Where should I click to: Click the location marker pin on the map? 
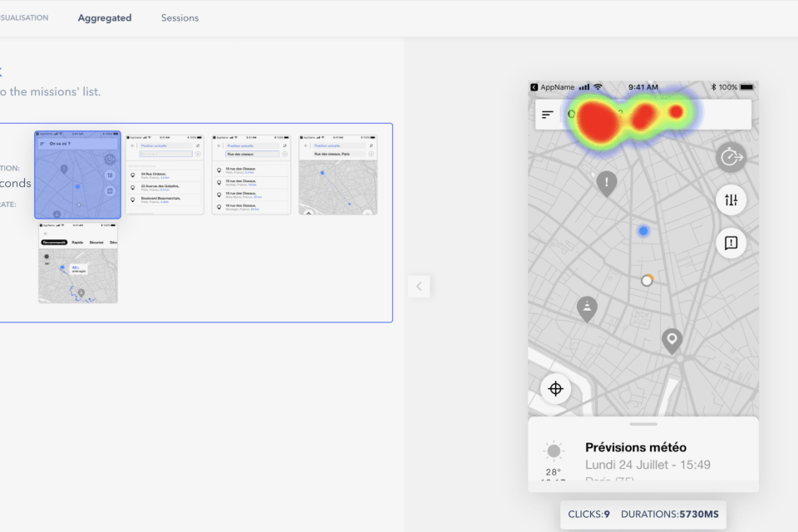pyautogui.click(x=672, y=339)
